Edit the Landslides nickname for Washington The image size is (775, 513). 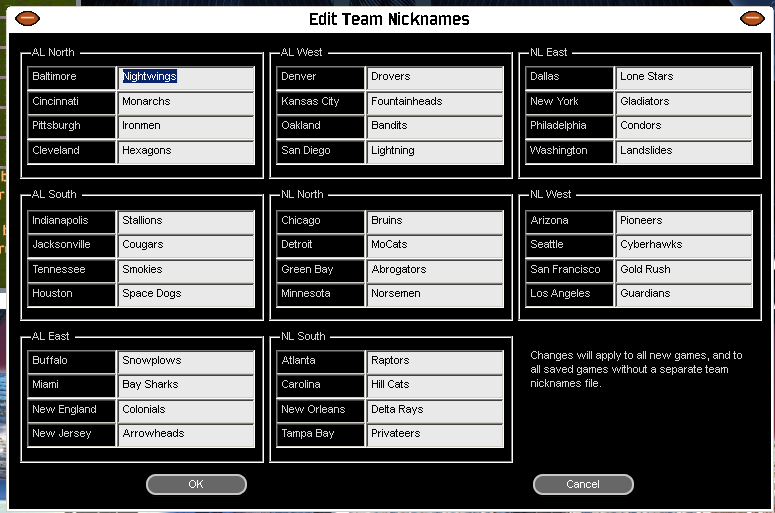coord(683,151)
